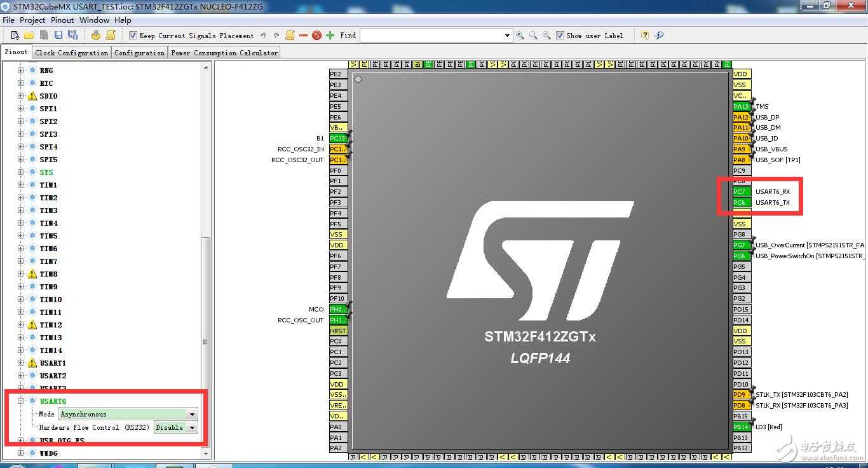Viewport: 868px width, 468px height.
Task: Click the green plus Expand All icon
Action: pyautogui.click(x=330, y=36)
